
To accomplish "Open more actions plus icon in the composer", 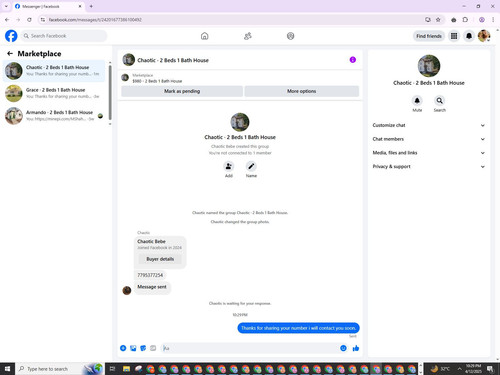I will point(123,348).
